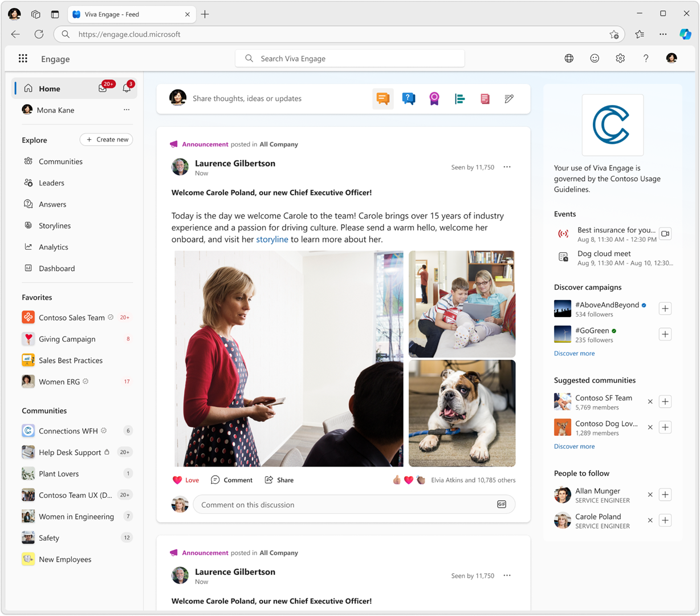Open the feedback smiley icon

point(595,58)
